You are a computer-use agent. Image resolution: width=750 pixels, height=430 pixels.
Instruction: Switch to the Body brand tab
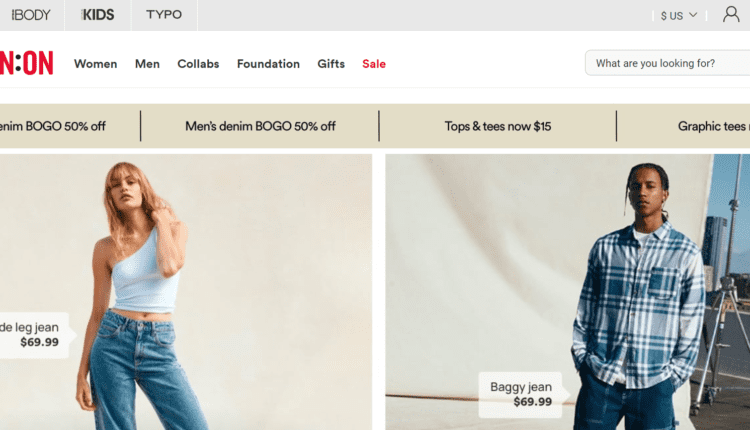pos(31,15)
